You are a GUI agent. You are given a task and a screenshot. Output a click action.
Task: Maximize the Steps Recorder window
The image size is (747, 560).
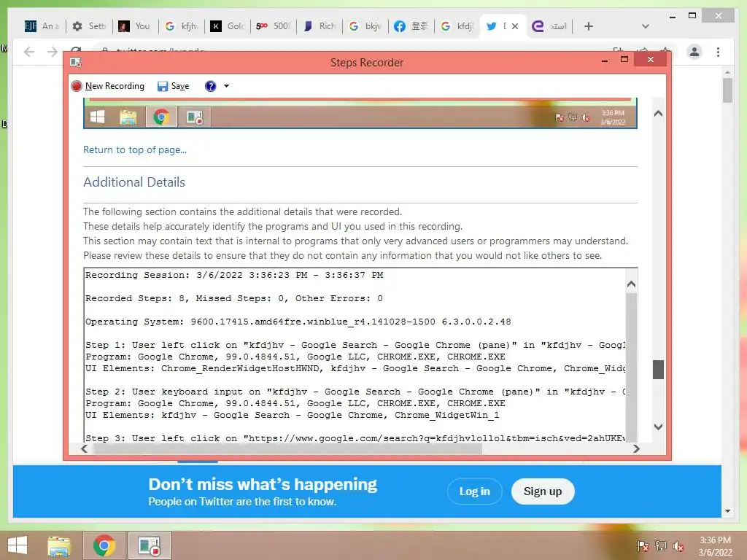624,60
